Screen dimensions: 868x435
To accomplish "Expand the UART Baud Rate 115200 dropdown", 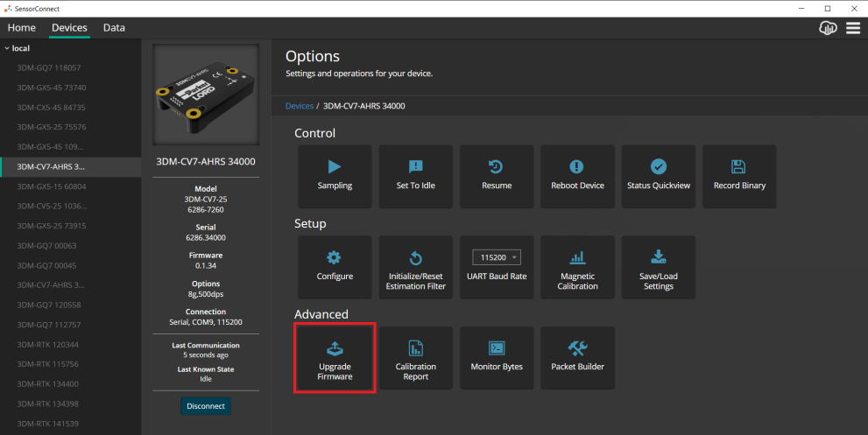I will [497, 257].
